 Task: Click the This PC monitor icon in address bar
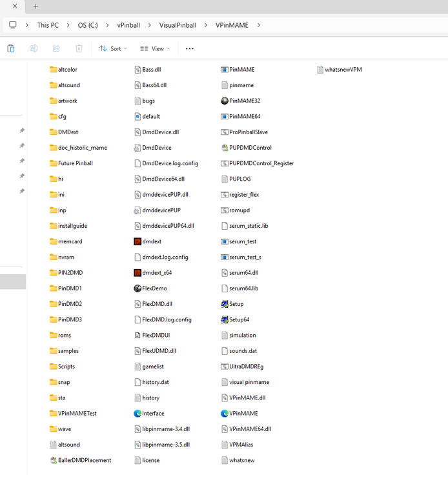[13, 25]
